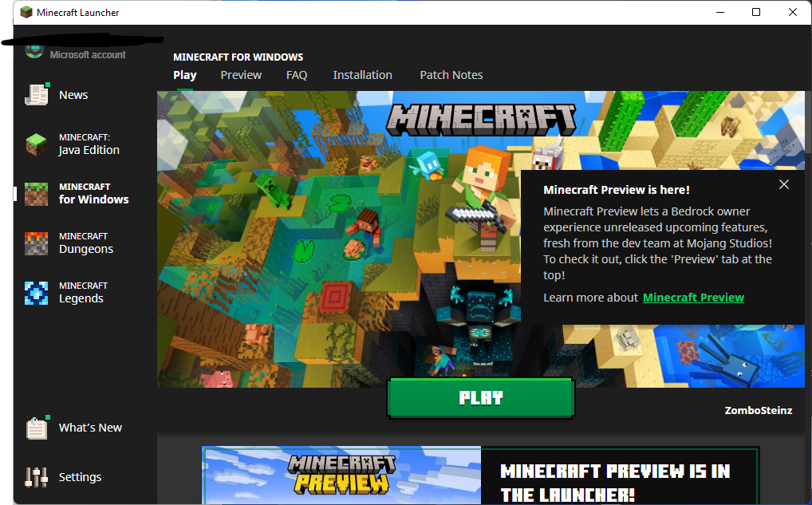The height and width of the screenshot is (505, 812).
Task: Select Minecraft Dungeons label in sidebar
Action: pyautogui.click(x=86, y=243)
